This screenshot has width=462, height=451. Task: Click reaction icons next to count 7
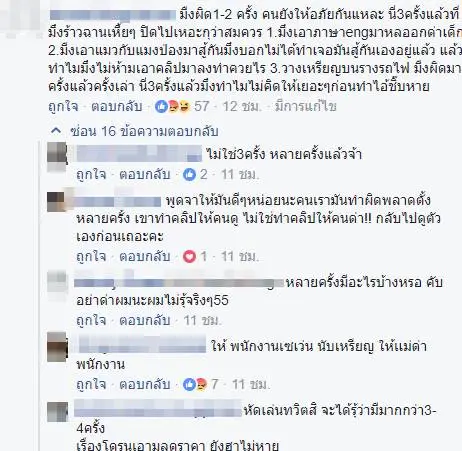pos(195,384)
